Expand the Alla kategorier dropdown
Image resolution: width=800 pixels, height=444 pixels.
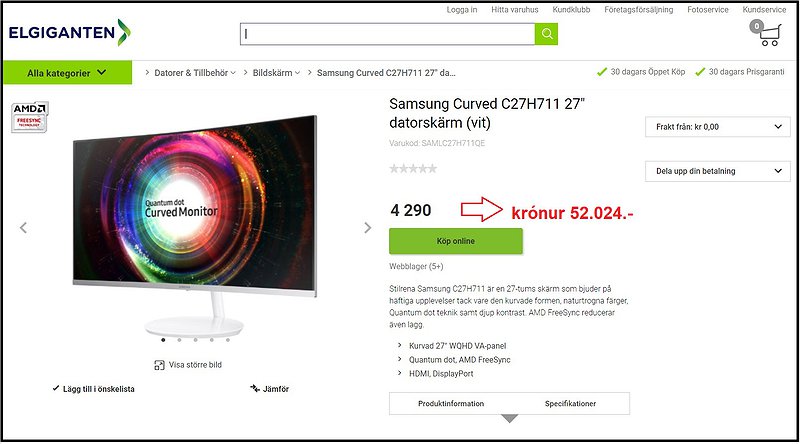tap(67, 72)
